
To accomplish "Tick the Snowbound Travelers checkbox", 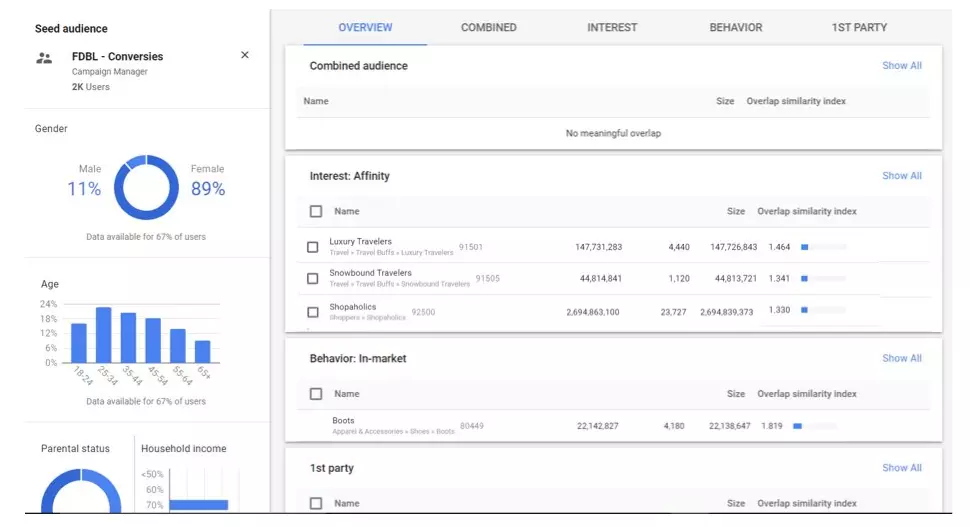I will (x=313, y=278).
